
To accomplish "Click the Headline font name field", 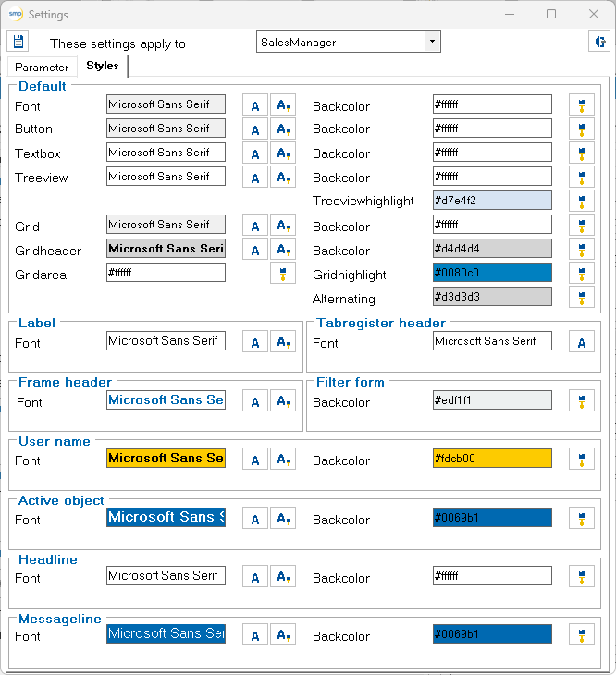I will (x=166, y=575).
